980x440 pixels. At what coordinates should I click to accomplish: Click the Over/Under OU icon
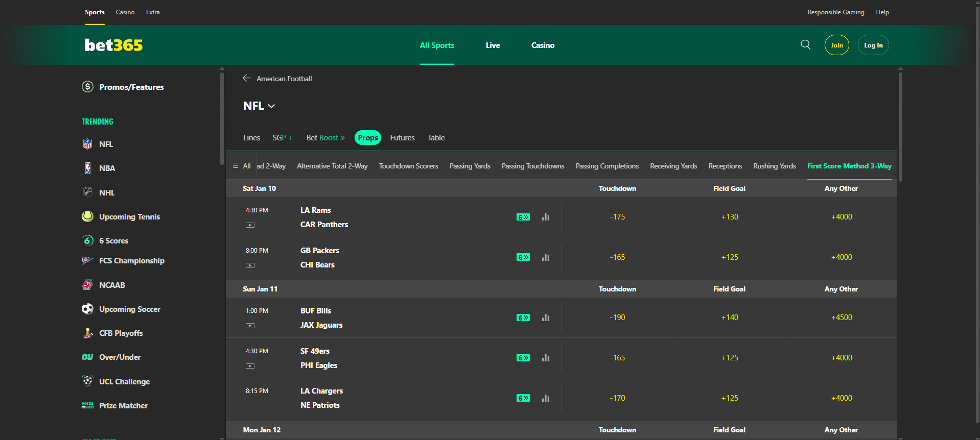[x=87, y=357]
